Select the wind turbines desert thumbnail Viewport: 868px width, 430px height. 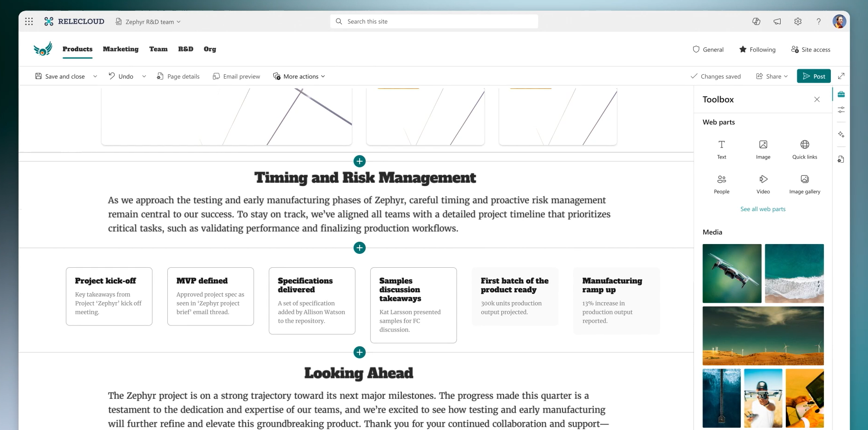click(x=763, y=336)
